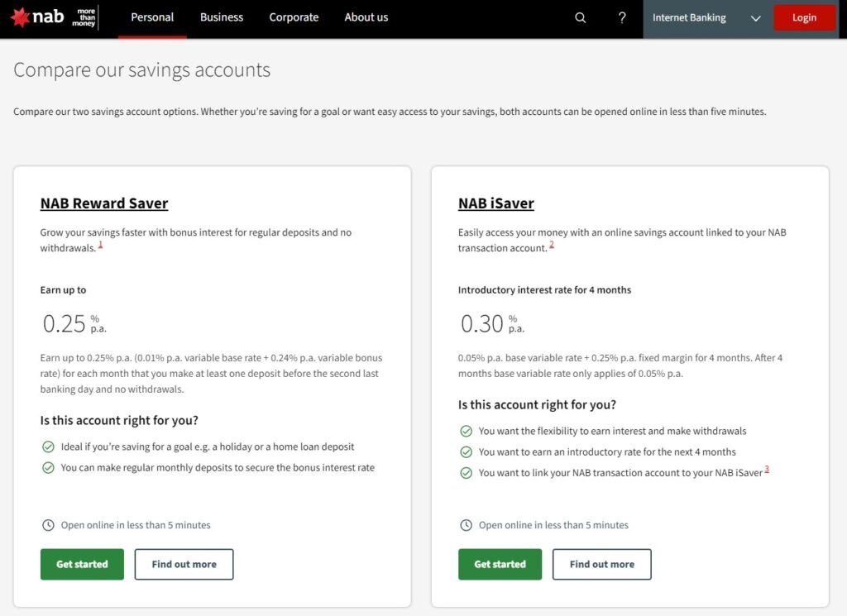Image resolution: width=847 pixels, height=616 pixels.
Task: Click footnote 2 after iSaver description
Action: (552, 245)
